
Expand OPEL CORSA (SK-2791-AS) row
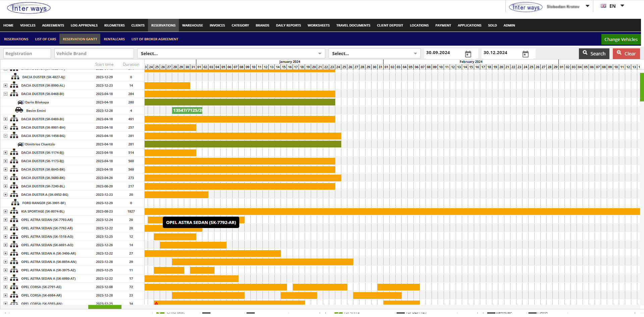5,287
